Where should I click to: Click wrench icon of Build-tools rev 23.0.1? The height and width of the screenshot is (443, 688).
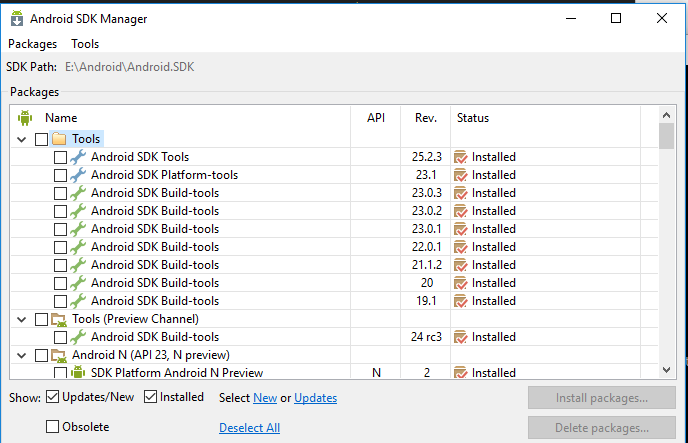pos(78,229)
